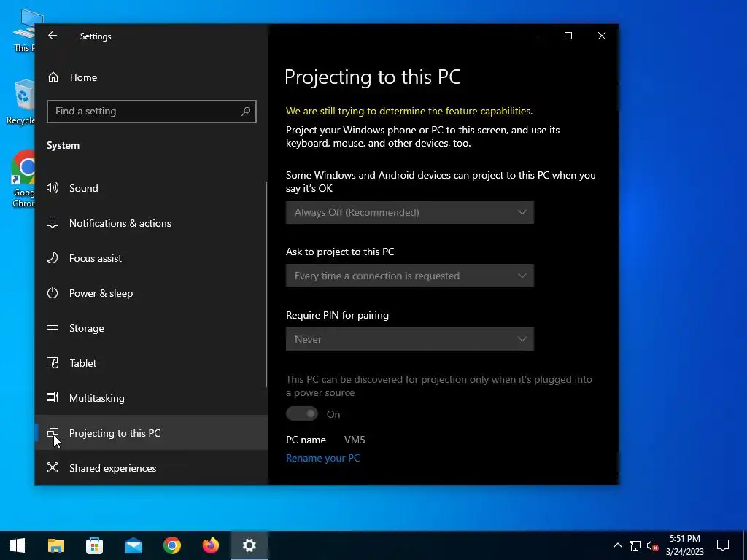Open Microsoft Store from taskbar

95,545
